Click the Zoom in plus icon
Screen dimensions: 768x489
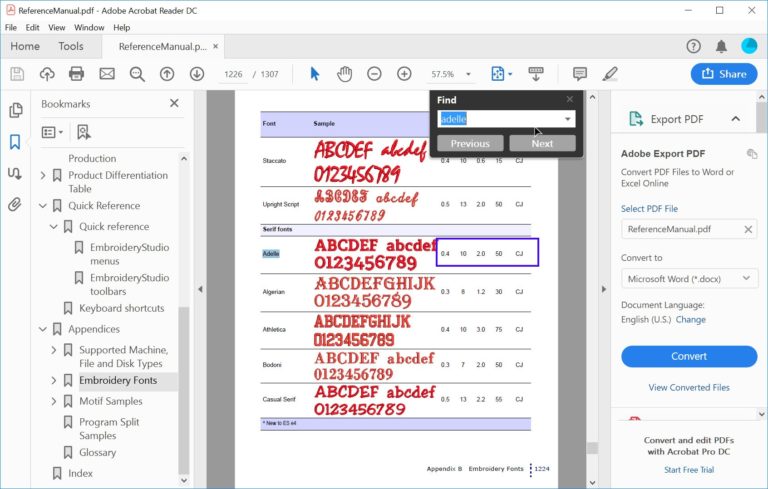click(404, 74)
